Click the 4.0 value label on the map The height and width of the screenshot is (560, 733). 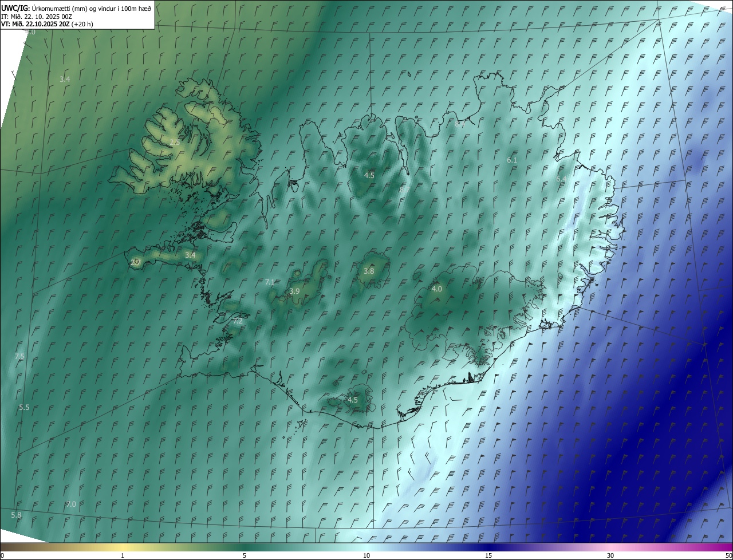pos(437,289)
